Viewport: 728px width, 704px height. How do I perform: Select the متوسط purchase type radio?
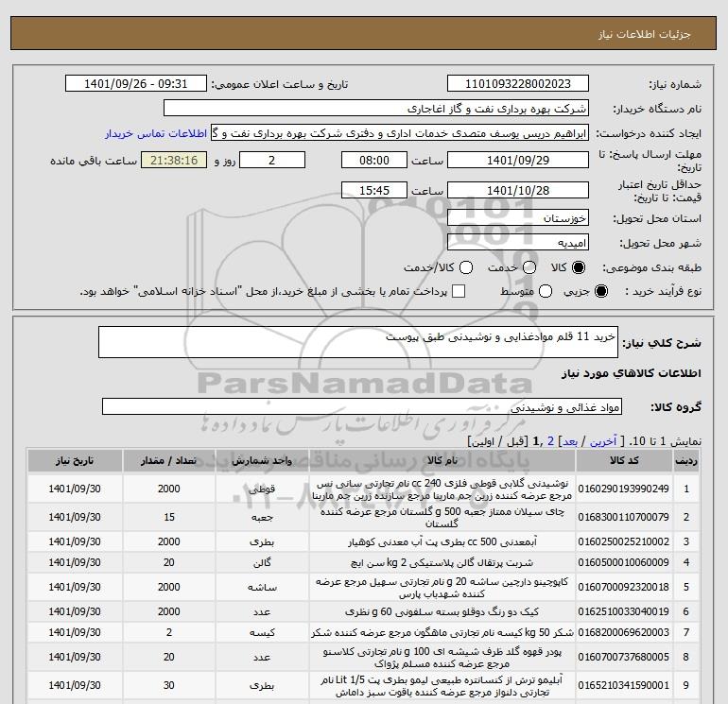pos(546,291)
